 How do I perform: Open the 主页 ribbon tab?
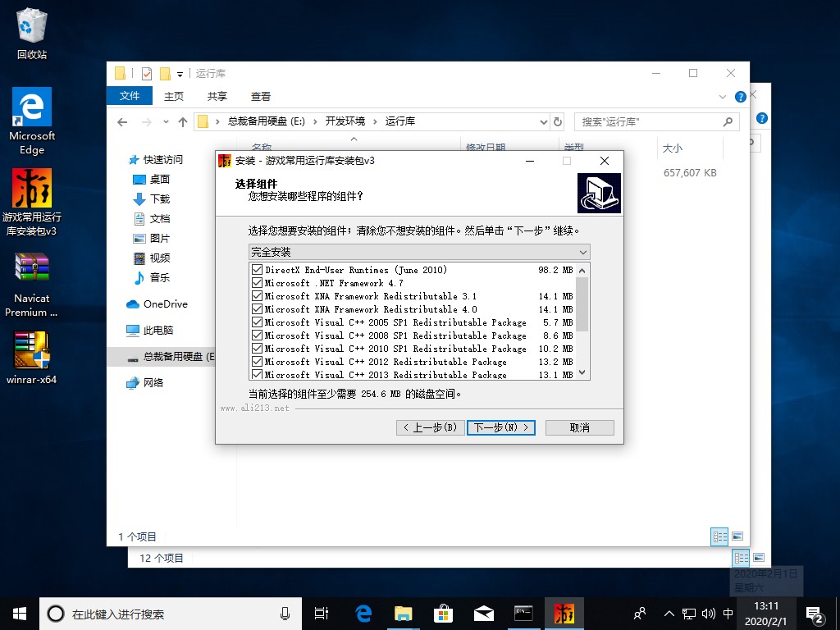pos(174,97)
